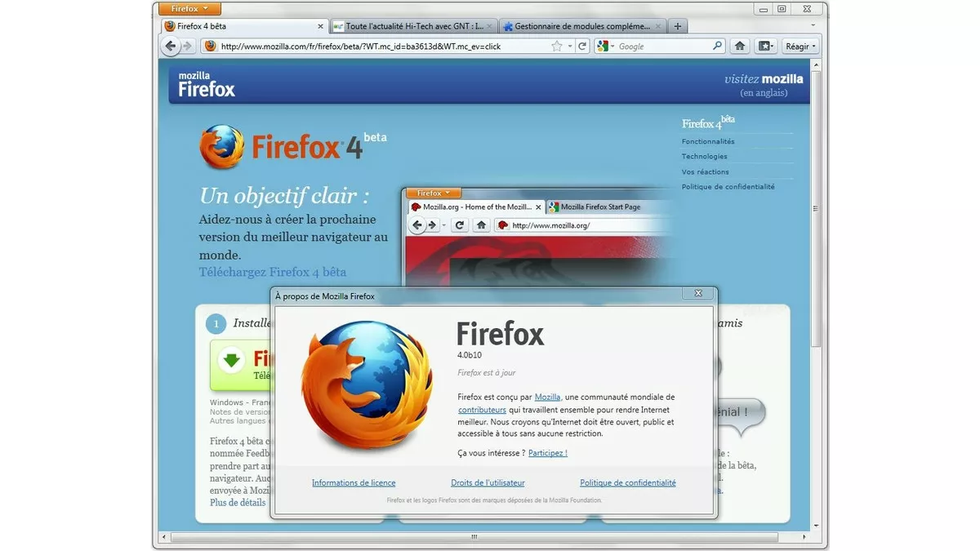Click the Téléchargez Firefox 4 bêta link
This screenshot has width=980, height=551.
[273, 272]
